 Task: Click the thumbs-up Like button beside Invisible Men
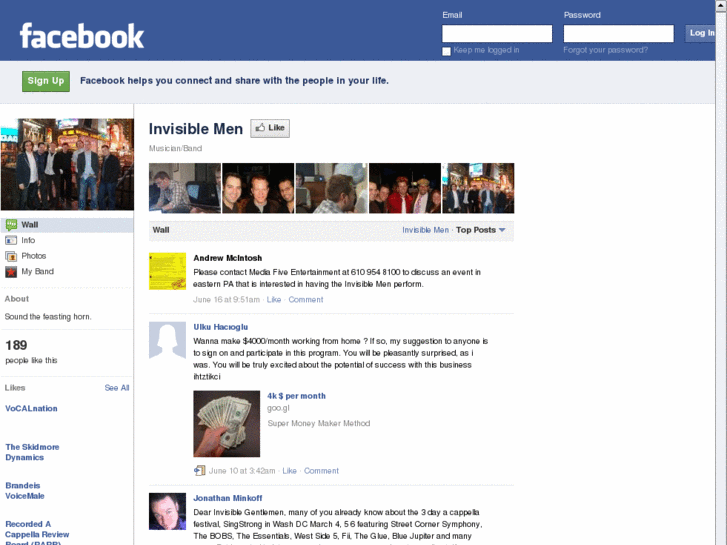point(270,128)
